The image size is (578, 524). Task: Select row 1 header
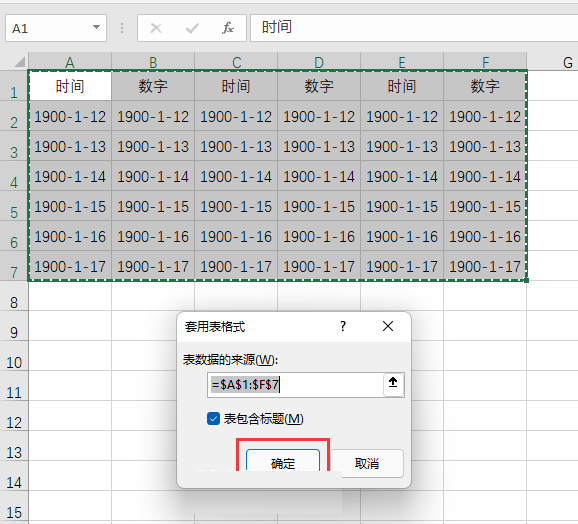[x=14, y=86]
